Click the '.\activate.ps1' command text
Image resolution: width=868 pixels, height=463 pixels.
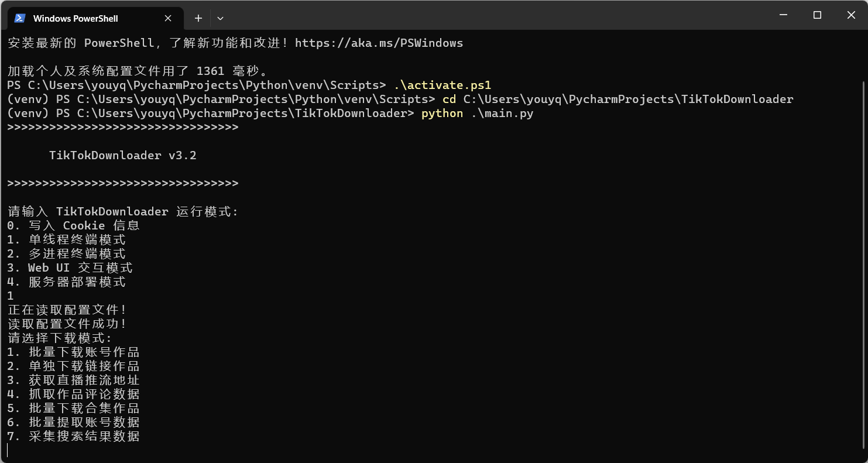[442, 85]
